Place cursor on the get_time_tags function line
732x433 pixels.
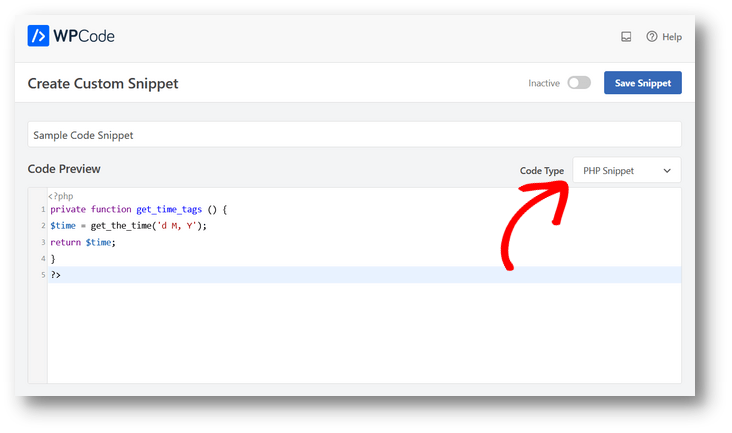coord(139,210)
